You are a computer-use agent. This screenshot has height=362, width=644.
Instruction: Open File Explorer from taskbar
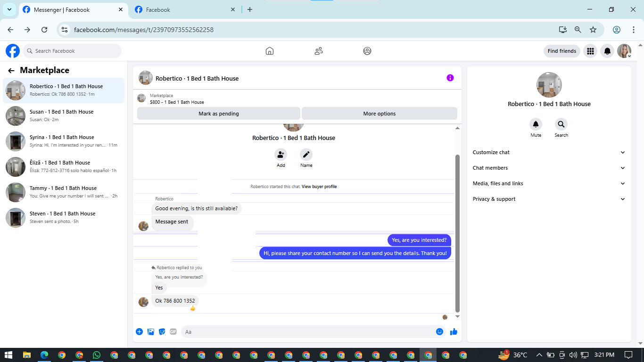pos(27,355)
